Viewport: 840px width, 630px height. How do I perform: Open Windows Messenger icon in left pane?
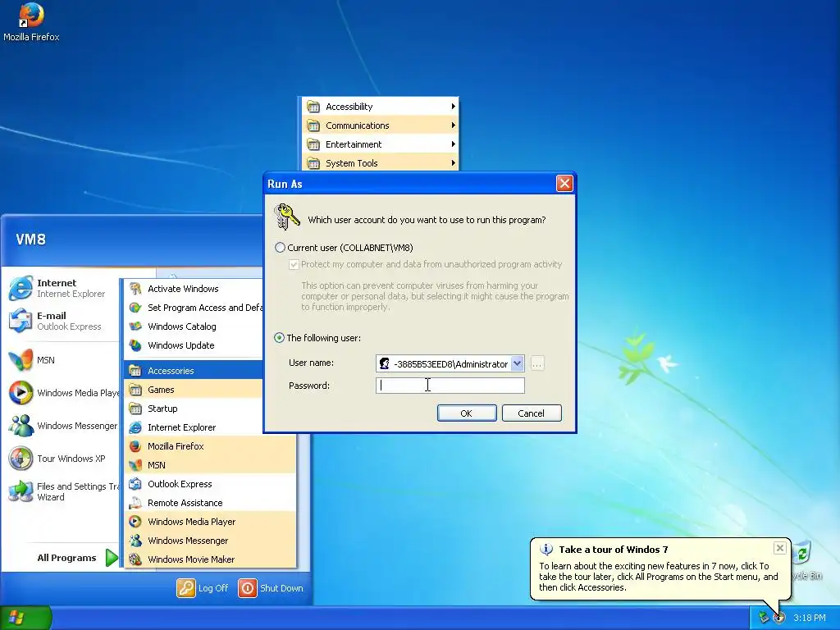point(21,426)
